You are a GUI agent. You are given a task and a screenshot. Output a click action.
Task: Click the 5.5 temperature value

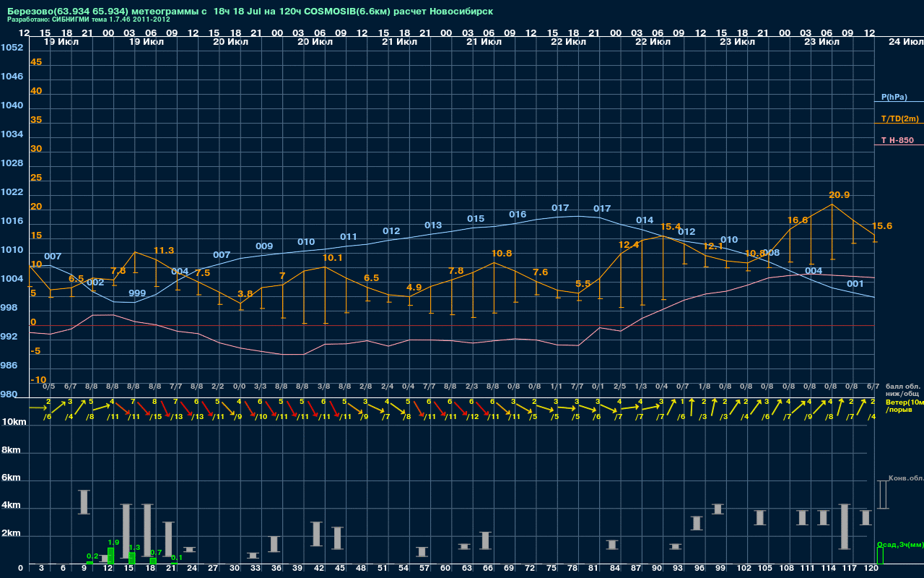(x=583, y=284)
